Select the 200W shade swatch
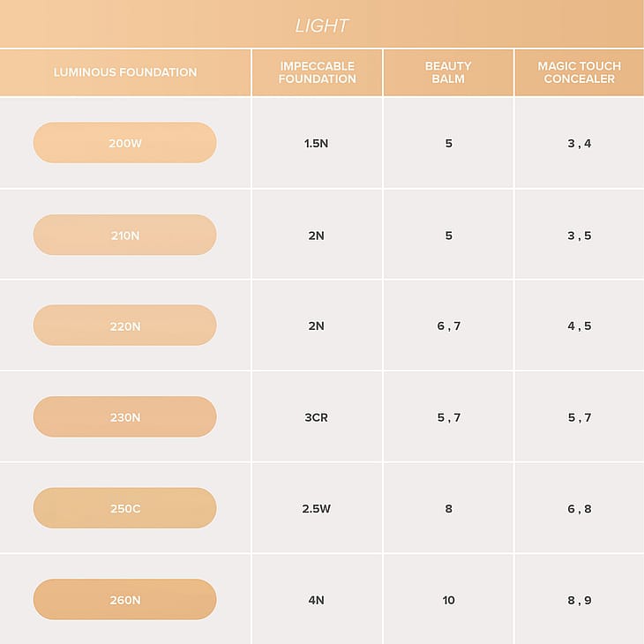The height and width of the screenshot is (644, 644). 124,143
